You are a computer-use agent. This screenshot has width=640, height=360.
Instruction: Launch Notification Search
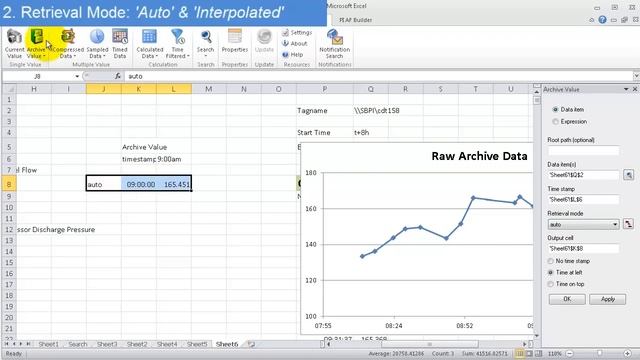click(334, 44)
